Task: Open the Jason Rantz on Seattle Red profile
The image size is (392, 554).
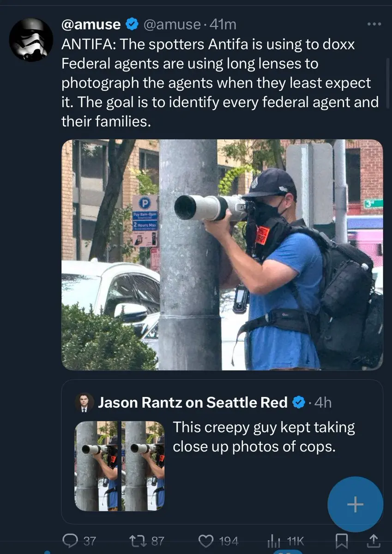Action: [x=193, y=403]
